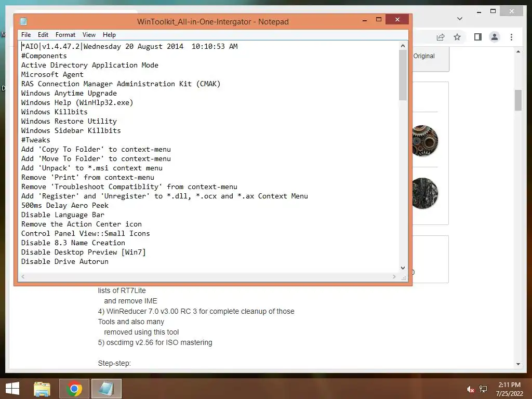Image resolution: width=532 pixels, height=399 pixels.
Task: Click the Notepad taskbar icon
Action: point(107,389)
